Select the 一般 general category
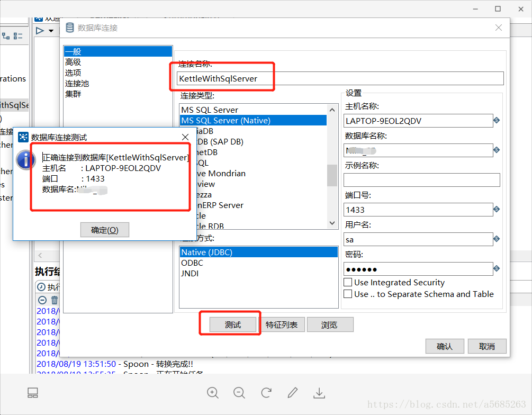 point(118,51)
